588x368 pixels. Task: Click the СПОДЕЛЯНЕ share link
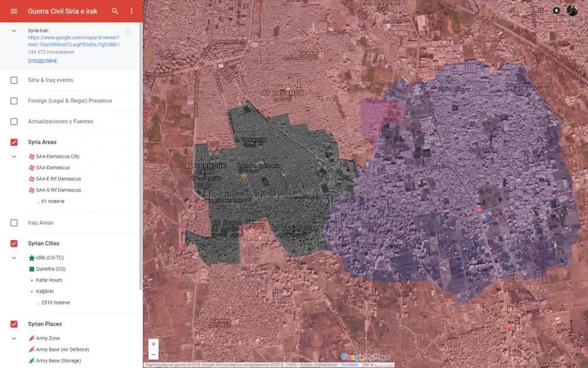pos(42,61)
